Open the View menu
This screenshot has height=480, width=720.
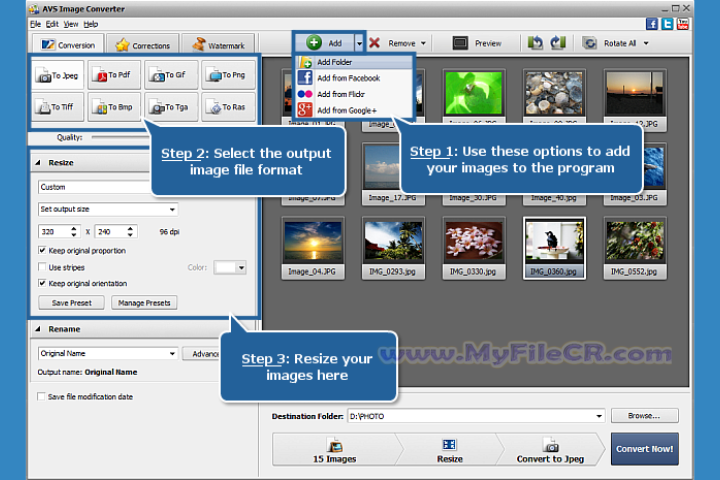click(x=71, y=24)
